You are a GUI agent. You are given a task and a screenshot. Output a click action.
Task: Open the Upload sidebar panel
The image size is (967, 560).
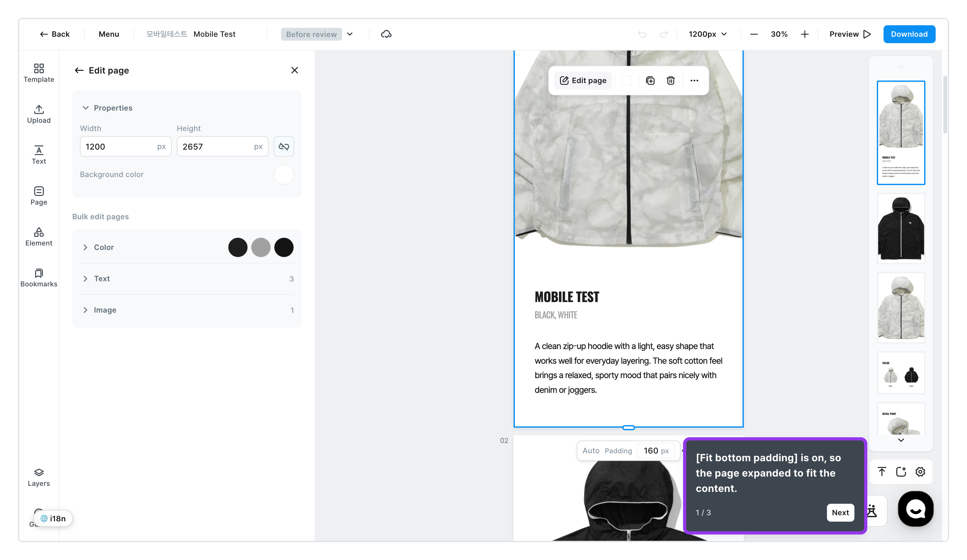pos(39,114)
